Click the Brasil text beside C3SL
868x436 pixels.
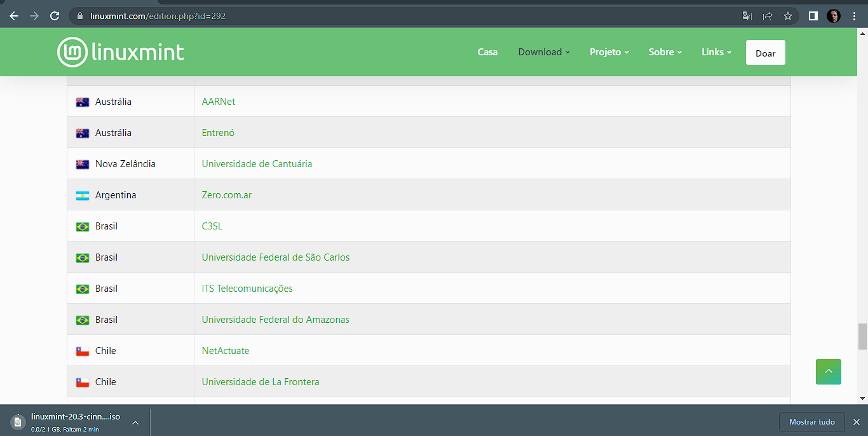[x=106, y=226]
